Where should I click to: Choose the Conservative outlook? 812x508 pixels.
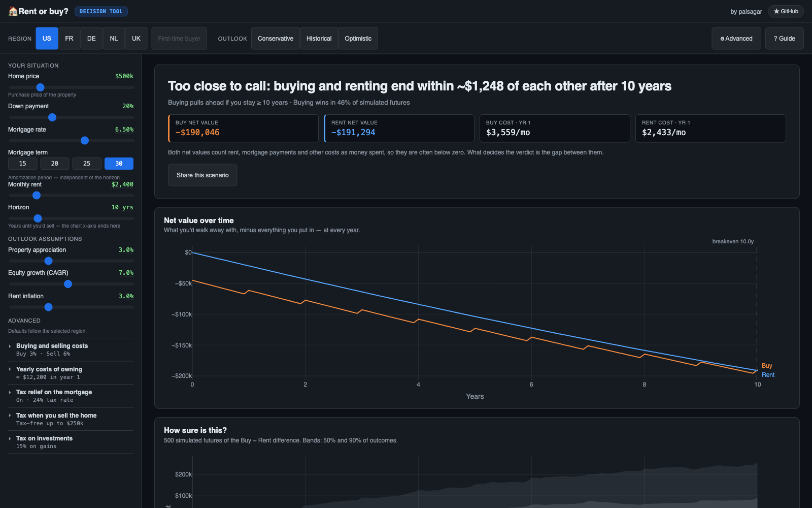point(276,39)
